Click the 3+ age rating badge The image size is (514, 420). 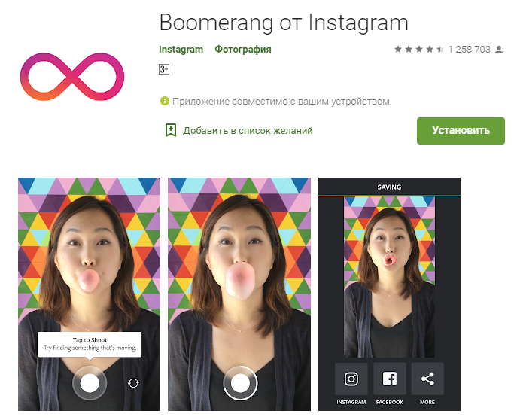pos(164,69)
